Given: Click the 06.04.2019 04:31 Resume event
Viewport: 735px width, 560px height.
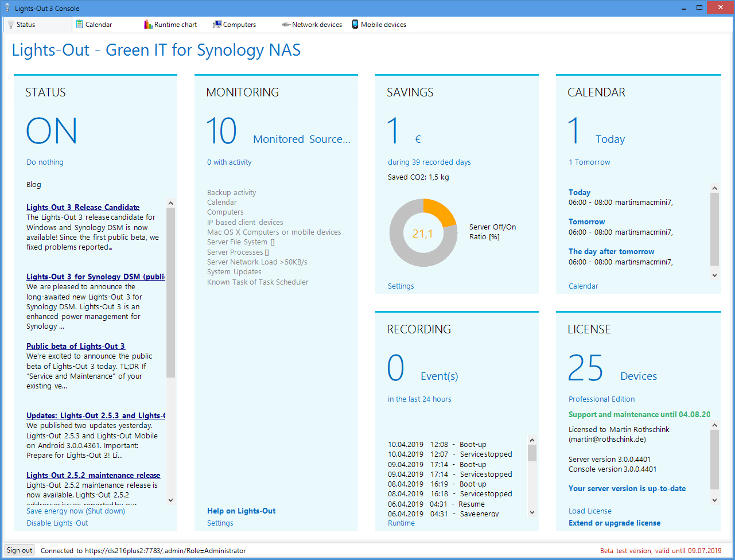Looking at the screenshot, I should [436, 504].
